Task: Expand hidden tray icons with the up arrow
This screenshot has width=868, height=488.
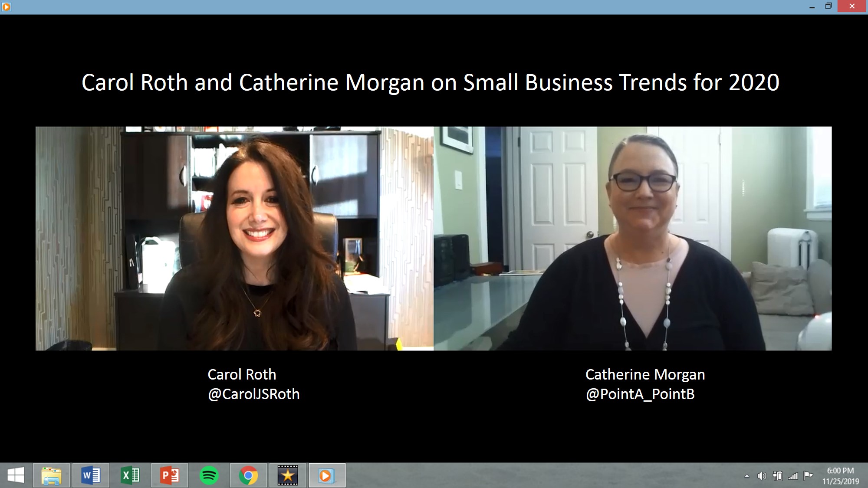Action: tap(747, 476)
